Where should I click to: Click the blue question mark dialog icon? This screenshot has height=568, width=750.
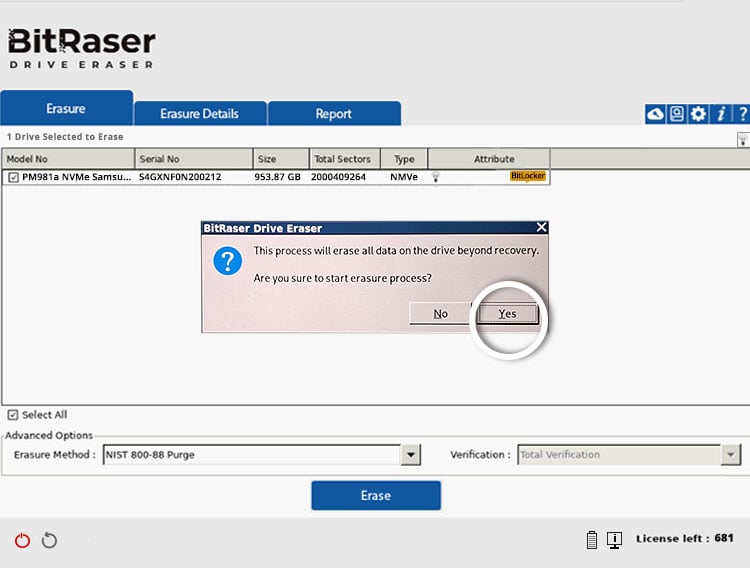click(x=227, y=261)
